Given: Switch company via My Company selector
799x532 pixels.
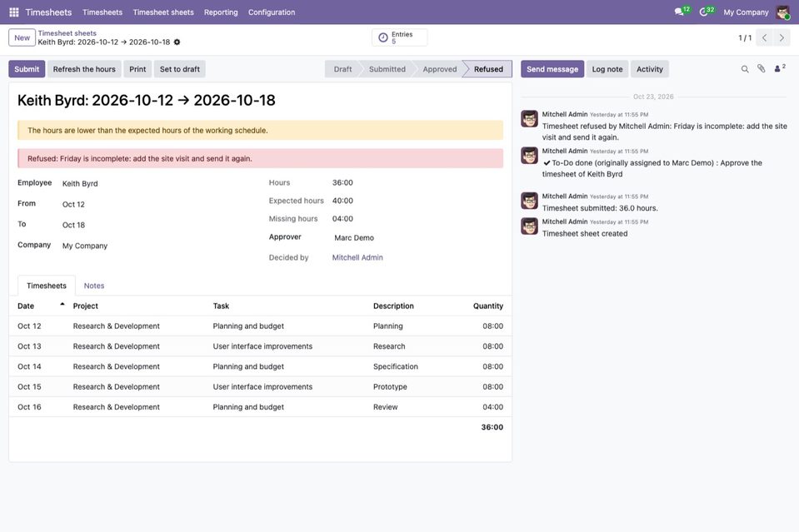Looking at the screenshot, I should tap(746, 12).
